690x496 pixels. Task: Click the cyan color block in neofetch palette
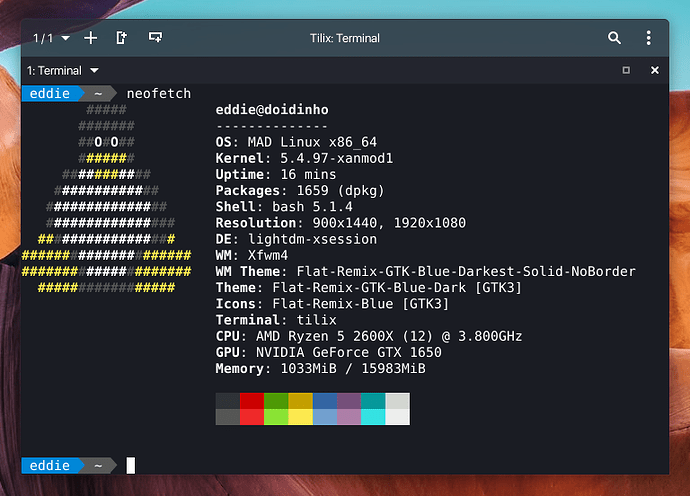373,409
